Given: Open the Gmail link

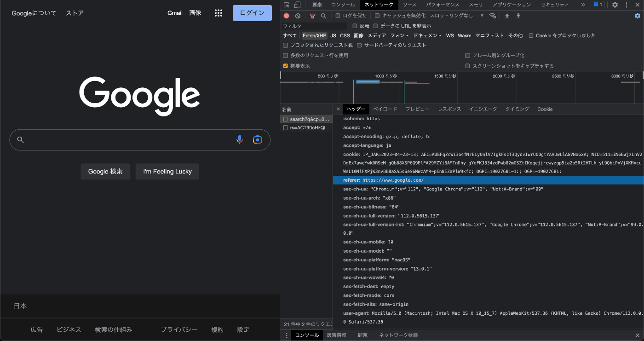Looking at the screenshot, I should coord(175,13).
